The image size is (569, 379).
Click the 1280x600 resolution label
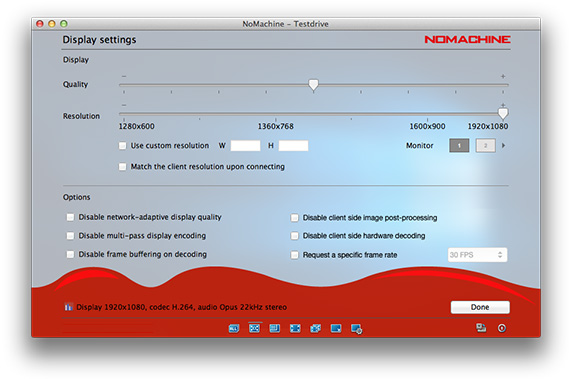pyautogui.click(x=136, y=126)
